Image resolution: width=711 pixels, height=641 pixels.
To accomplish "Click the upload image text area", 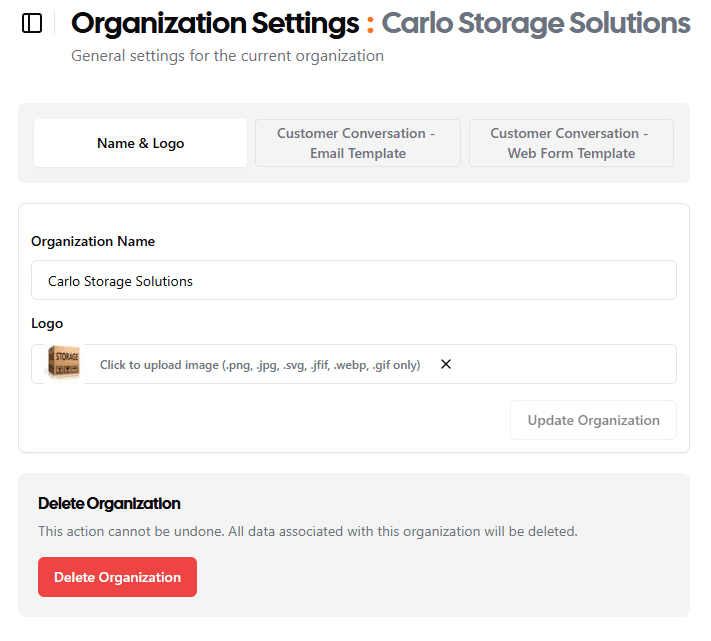I will (260, 365).
